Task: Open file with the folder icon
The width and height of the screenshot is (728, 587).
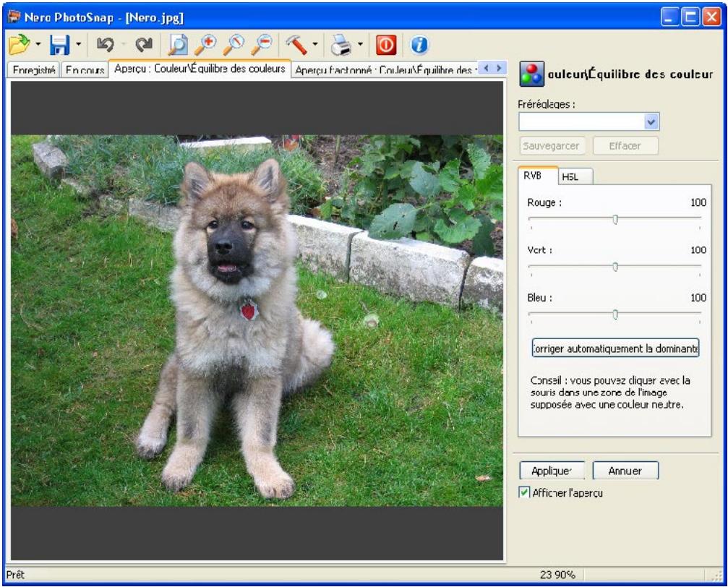Action: [x=19, y=45]
